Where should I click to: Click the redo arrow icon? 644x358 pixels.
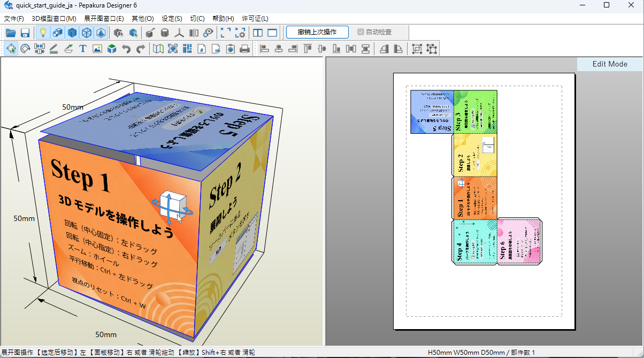click(x=141, y=49)
